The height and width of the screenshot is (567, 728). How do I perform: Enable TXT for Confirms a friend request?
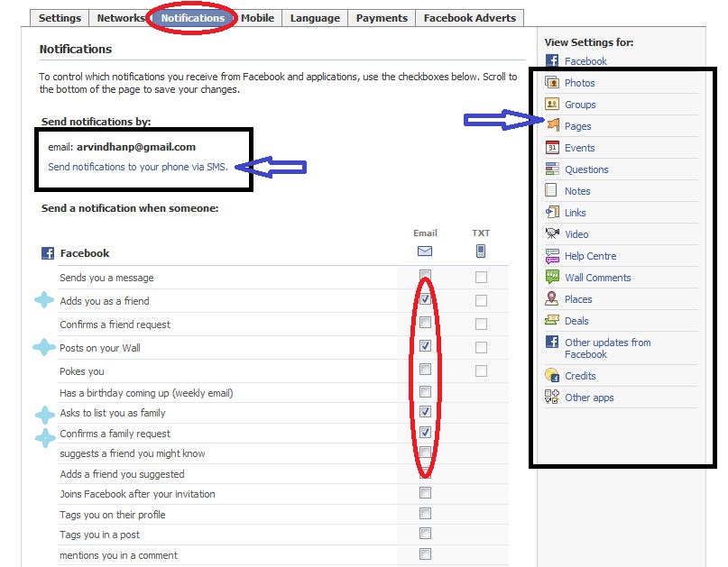(481, 324)
